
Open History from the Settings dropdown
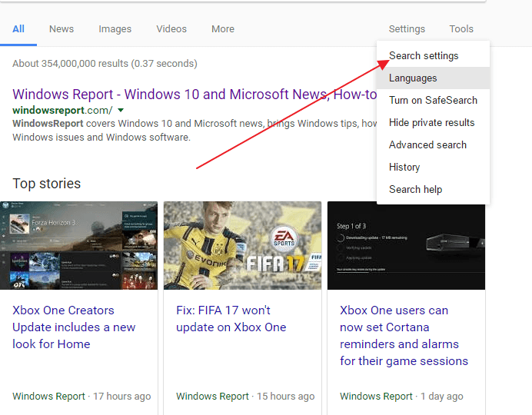pos(433,168)
